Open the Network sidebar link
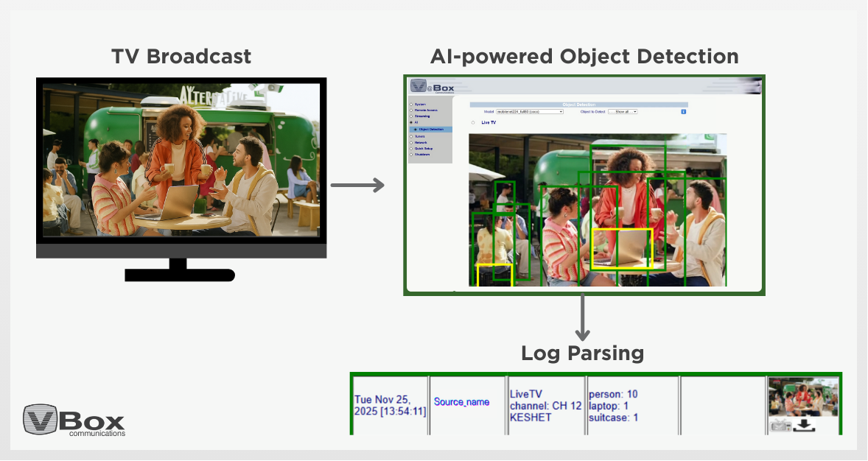This screenshot has width=868, height=461. coord(421,142)
